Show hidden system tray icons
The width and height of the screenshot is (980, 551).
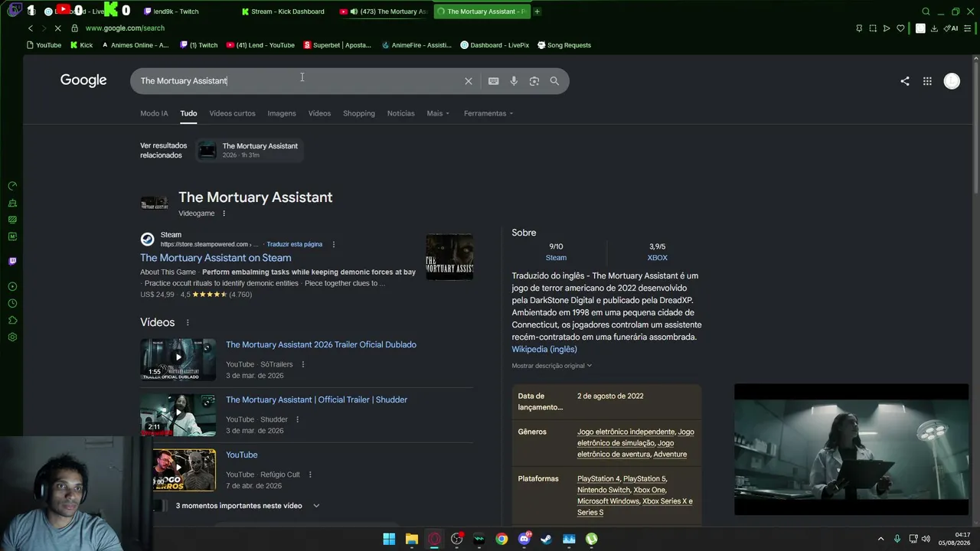point(880,539)
